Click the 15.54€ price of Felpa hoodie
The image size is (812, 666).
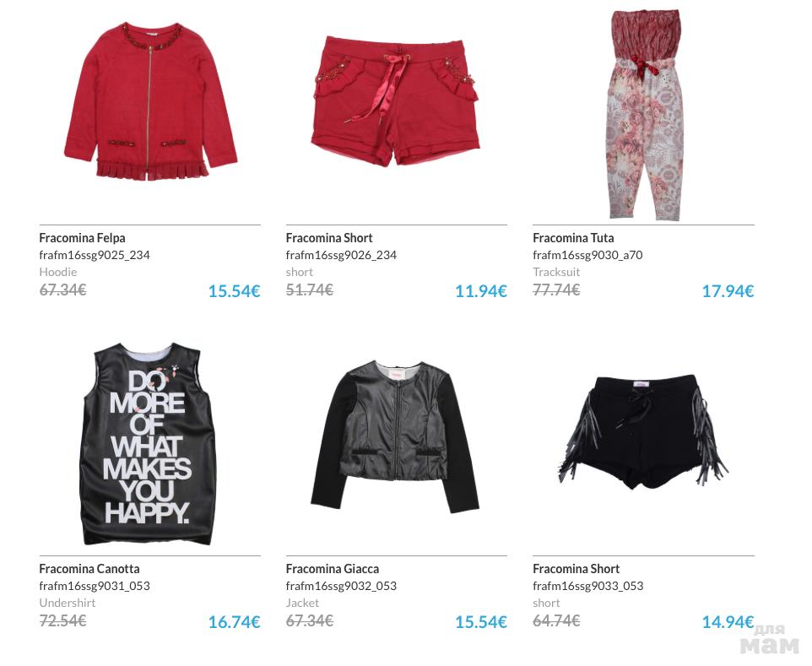pyautogui.click(x=234, y=291)
